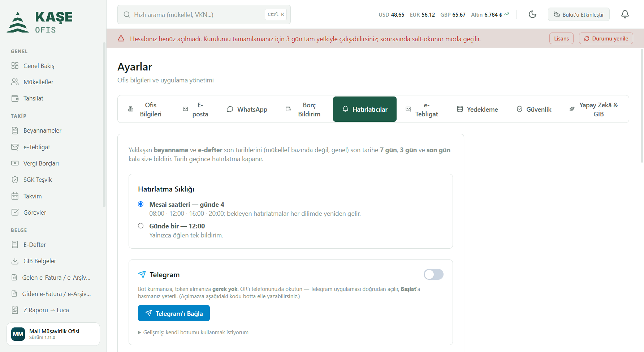Switch to Yedekleme tab
This screenshot has height=352, width=644.
(x=477, y=109)
